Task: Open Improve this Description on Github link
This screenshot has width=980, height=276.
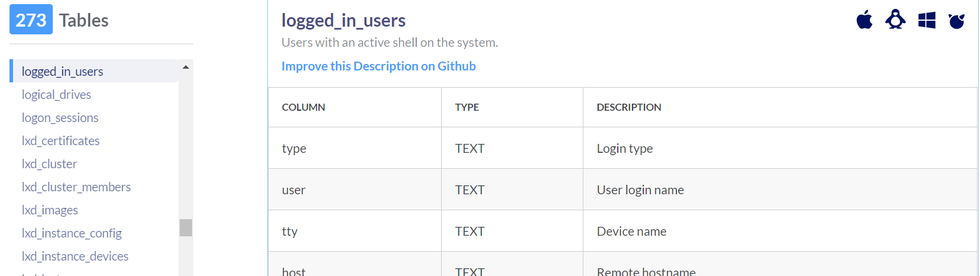Action: click(x=378, y=66)
